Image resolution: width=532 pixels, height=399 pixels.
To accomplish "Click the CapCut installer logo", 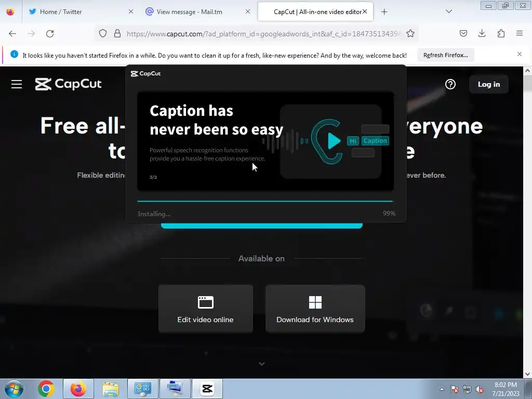I will (x=146, y=74).
